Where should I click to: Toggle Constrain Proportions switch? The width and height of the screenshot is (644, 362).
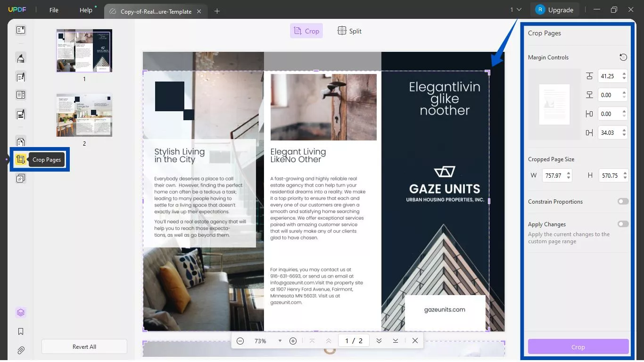[623, 201]
